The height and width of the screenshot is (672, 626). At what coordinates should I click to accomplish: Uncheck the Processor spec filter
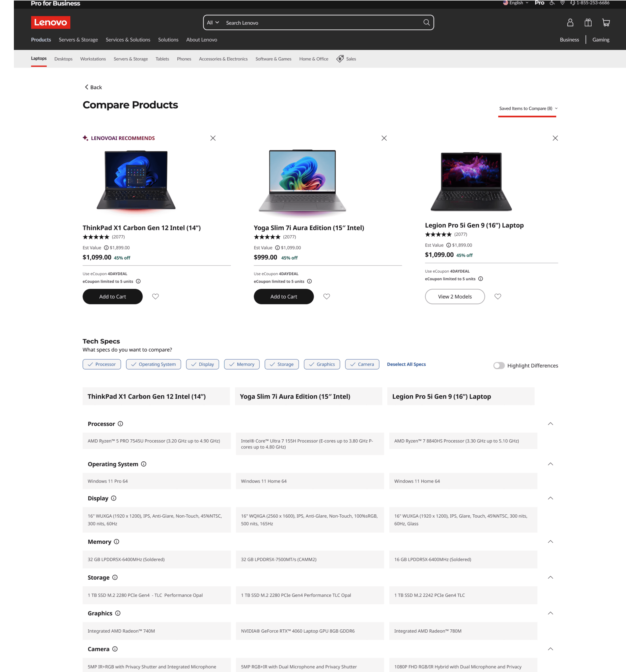click(102, 364)
